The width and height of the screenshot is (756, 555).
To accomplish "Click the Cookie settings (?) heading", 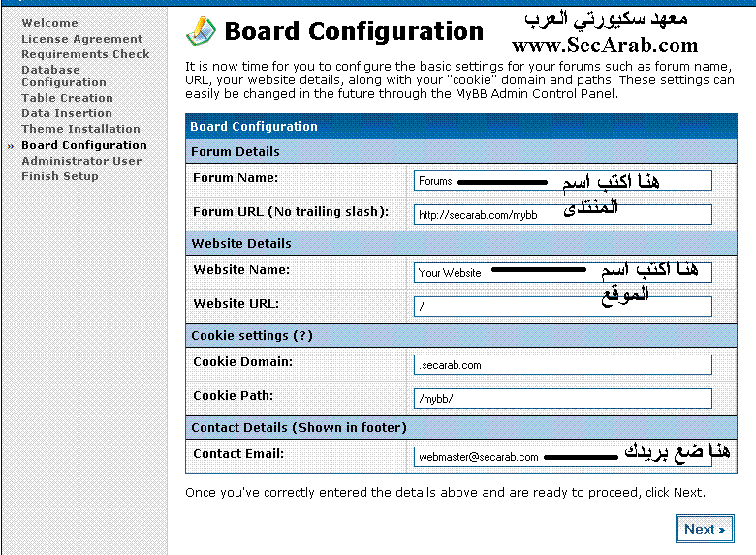I will (x=252, y=335).
